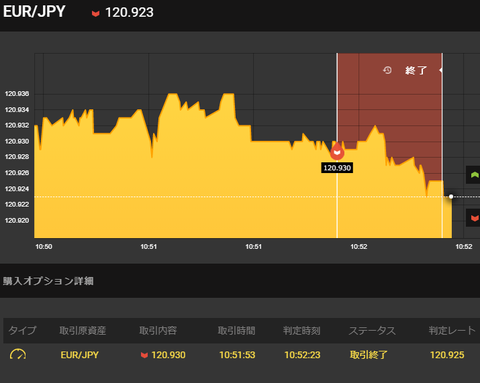Click the 取引原資産 column header
Image resolution: width=480 pixels, height=383 pixels.
point(83,331)
